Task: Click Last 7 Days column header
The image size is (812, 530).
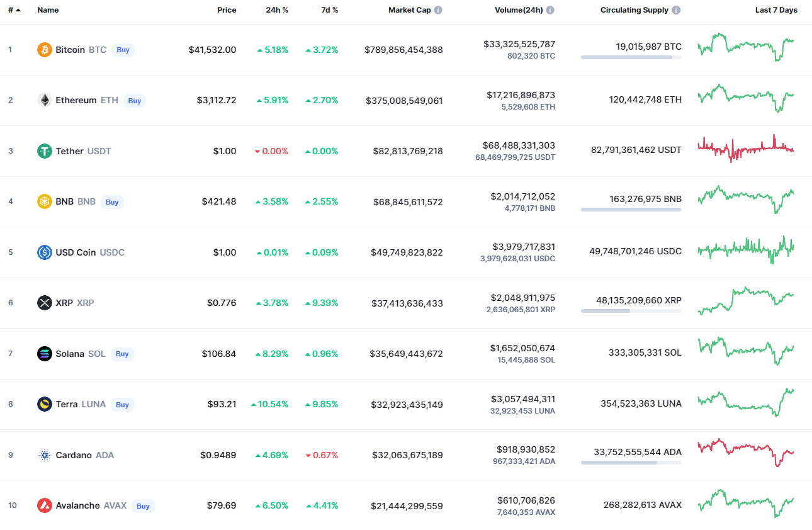Action: pyautogui.click(x=776, y=10)
